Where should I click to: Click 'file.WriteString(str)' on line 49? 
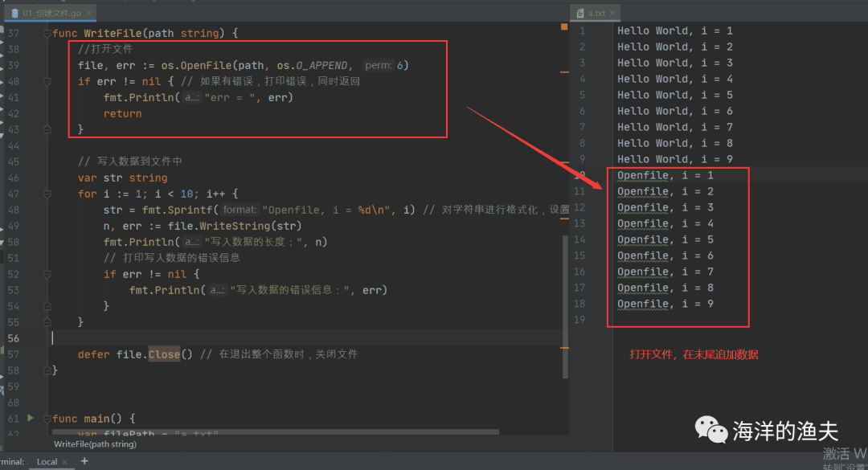tap(235, 226)
